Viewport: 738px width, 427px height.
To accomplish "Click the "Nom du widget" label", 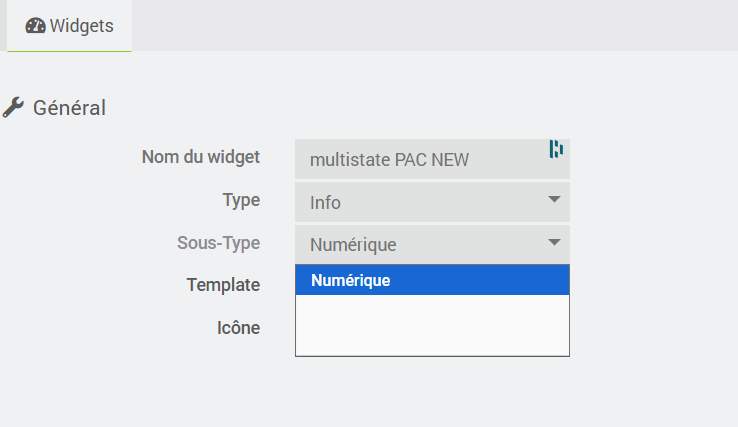I will pyautogui.click(x=200, y=157).
